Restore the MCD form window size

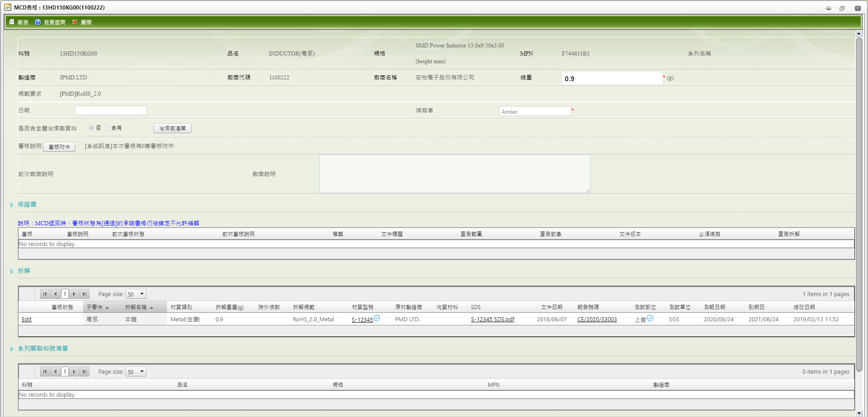click(x=842, y=8)
